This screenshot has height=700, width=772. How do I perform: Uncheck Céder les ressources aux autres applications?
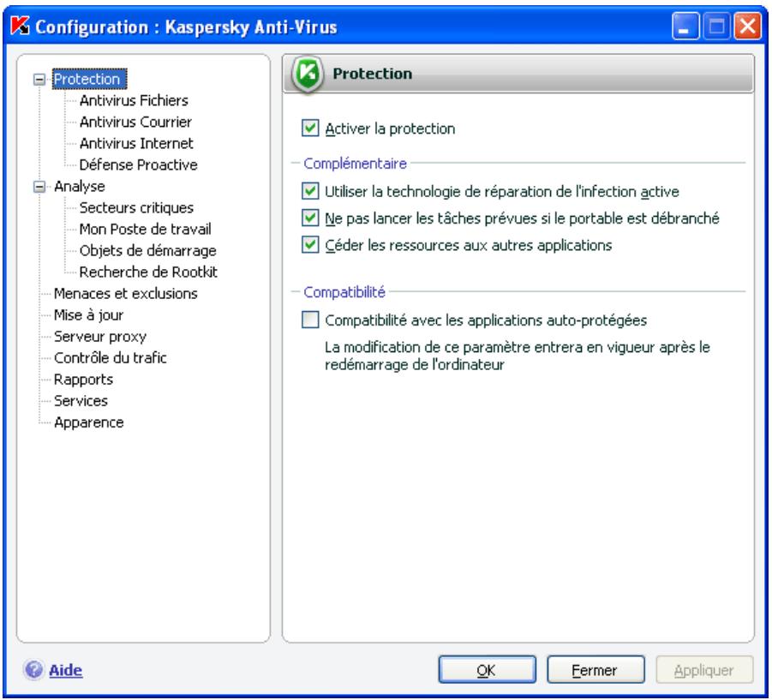(x=310, y=245)
